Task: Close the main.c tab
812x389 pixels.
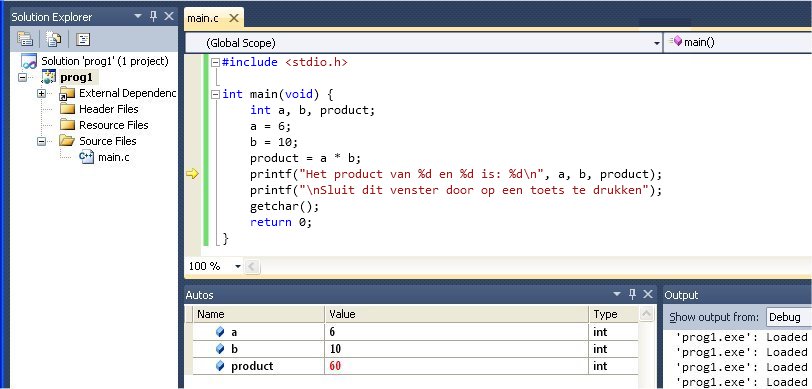Action: click(234, 19)
